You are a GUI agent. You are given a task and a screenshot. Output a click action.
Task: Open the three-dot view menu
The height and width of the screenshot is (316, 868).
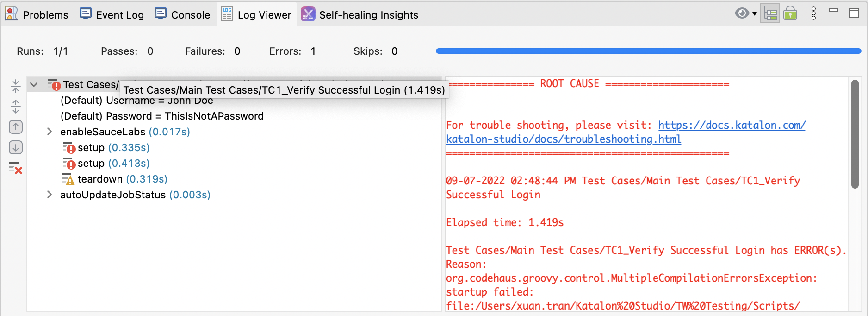click(x=813, y=13)
